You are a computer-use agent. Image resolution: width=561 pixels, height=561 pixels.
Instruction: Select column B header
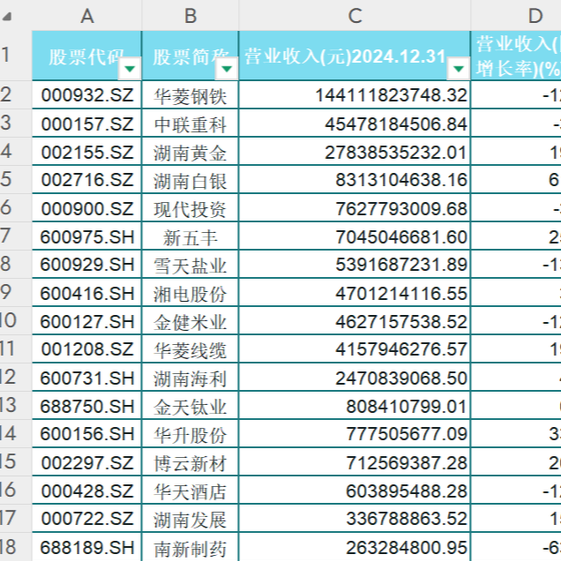(190, 15)
